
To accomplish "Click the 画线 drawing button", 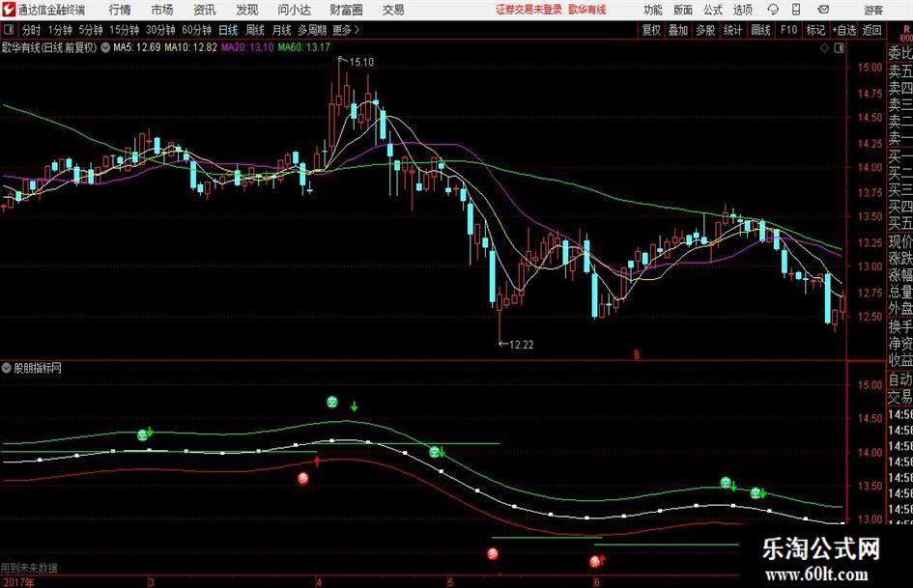I will (x=760, y=30).
